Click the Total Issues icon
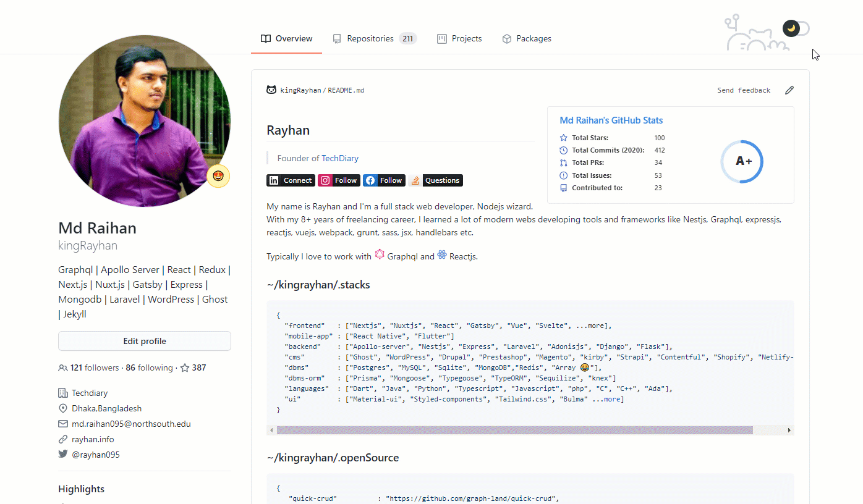 tap(563, 175)
